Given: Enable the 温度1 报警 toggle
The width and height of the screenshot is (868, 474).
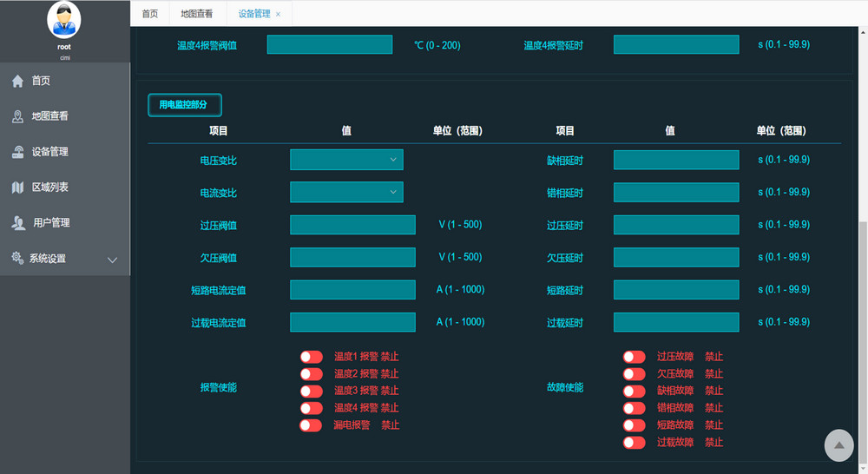Looking at the screenshot, I should (x=311, y=357).
